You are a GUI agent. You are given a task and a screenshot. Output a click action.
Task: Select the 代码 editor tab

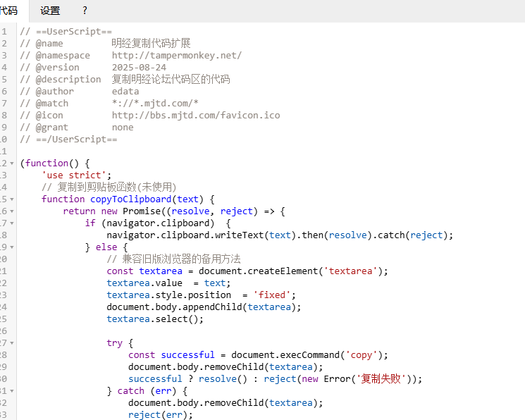point(9,11)
